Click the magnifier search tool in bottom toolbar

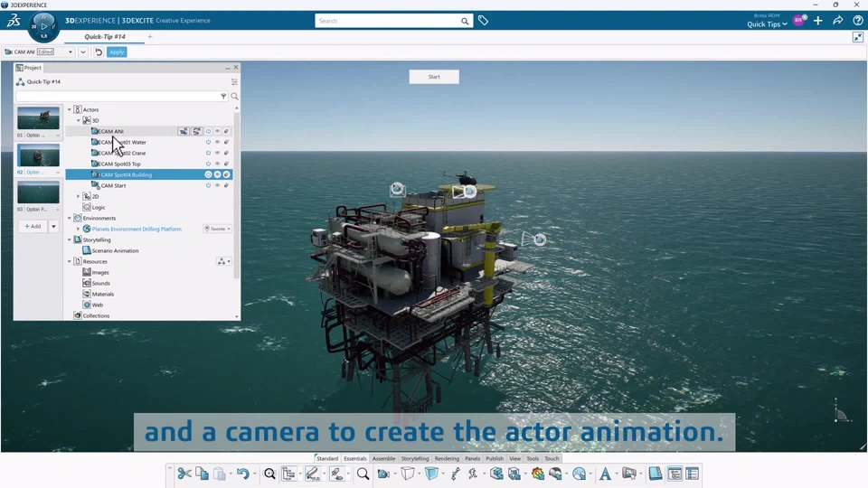[x=363, y=474]
